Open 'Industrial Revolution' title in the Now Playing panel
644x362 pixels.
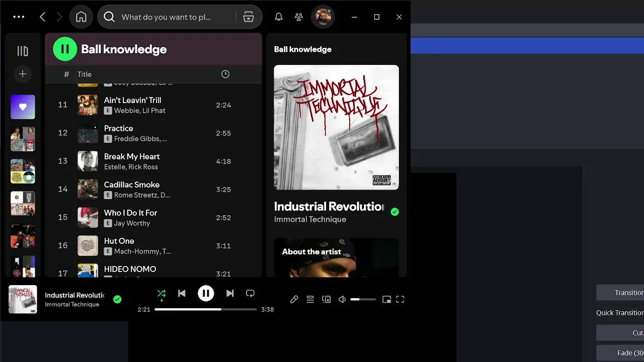click(329, 207)
